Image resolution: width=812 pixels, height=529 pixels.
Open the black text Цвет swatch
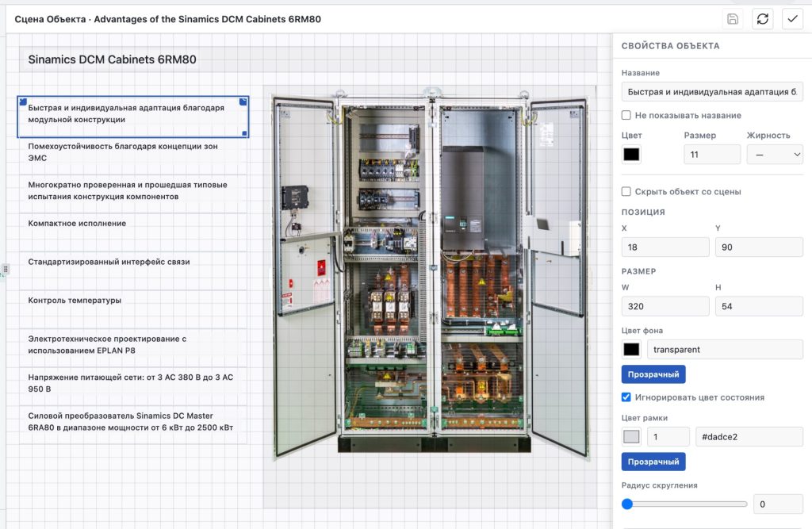point(631,155)
